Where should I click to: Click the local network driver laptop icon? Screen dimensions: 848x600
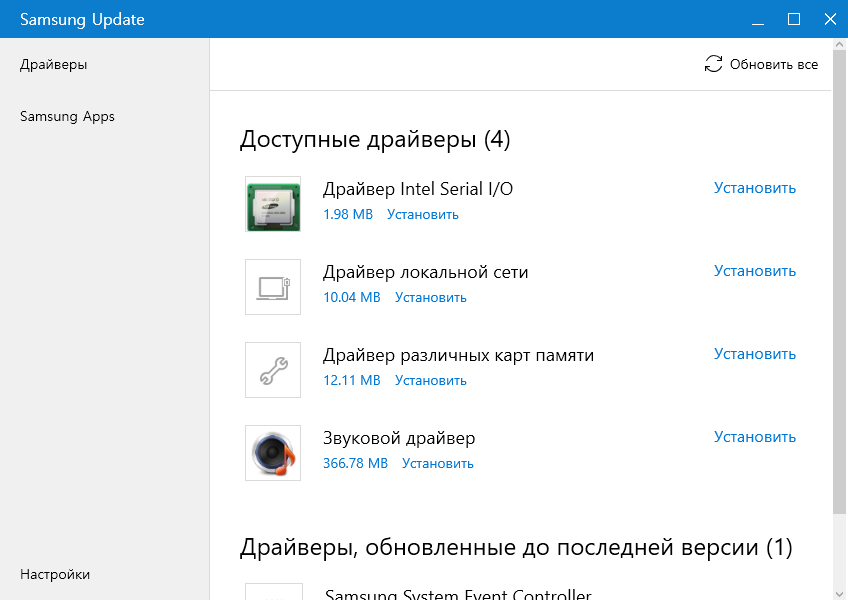[x=273, y=287]
